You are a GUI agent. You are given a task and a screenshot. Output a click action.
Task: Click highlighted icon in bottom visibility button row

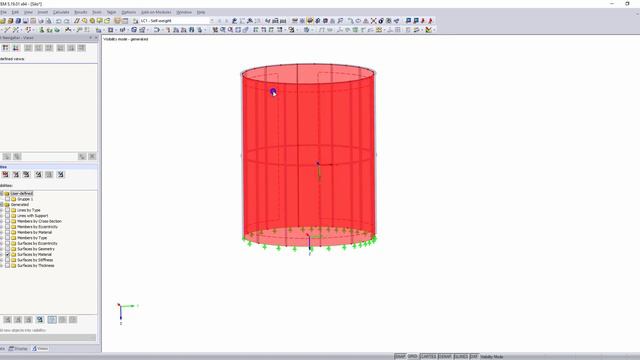point(52,320)
